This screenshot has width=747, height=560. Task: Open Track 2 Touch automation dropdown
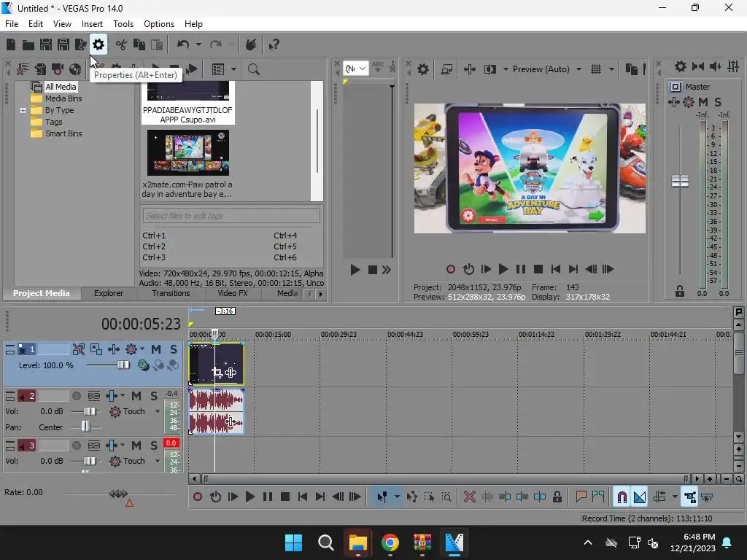(x=158, y=411)
